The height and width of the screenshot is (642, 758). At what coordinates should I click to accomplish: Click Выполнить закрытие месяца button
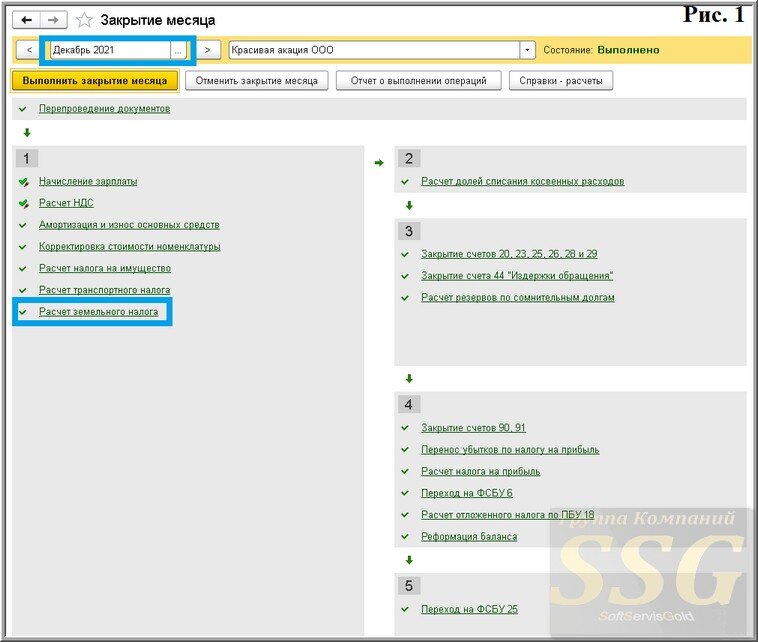coord(95,81)
